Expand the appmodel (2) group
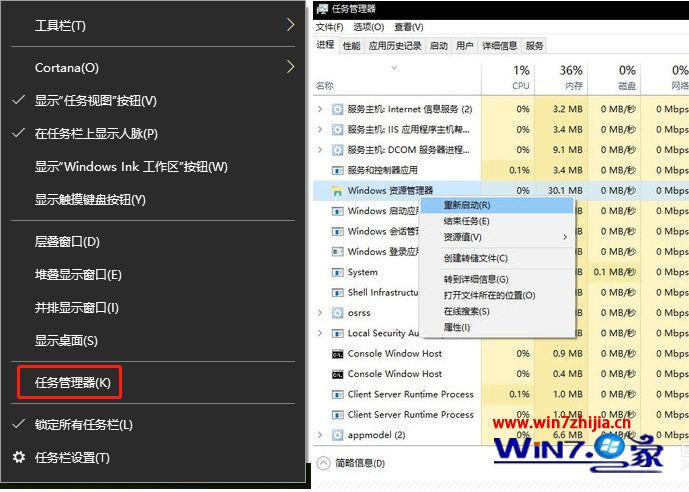Screen dimensions: 689x492 coord(320,435)
